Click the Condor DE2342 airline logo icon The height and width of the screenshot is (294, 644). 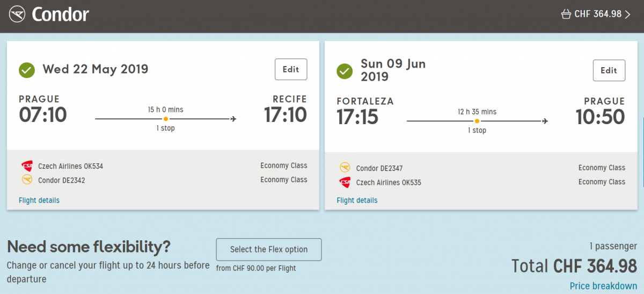click(x=27, y=180)
